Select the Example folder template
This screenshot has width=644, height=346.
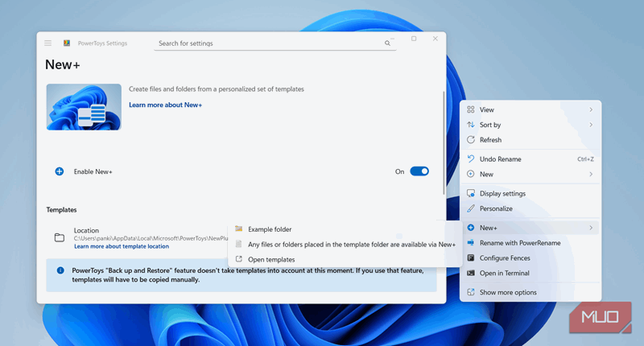(x=270, y=229)
